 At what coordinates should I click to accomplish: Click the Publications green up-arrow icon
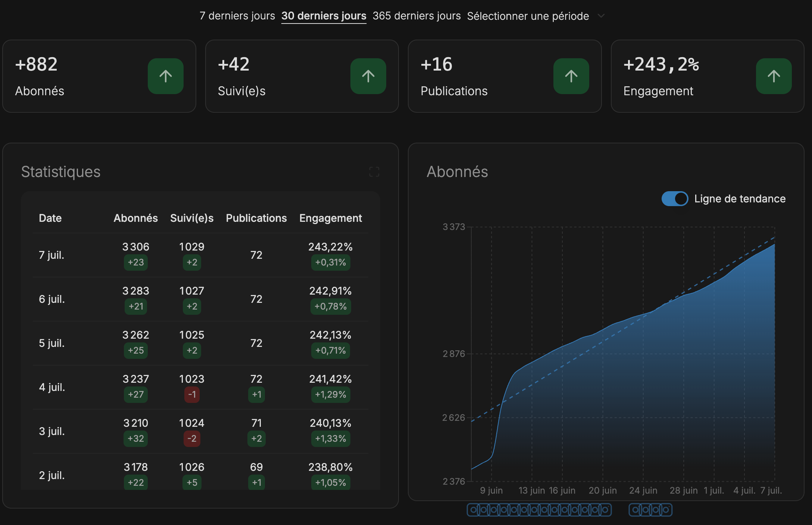coord(571,76)
